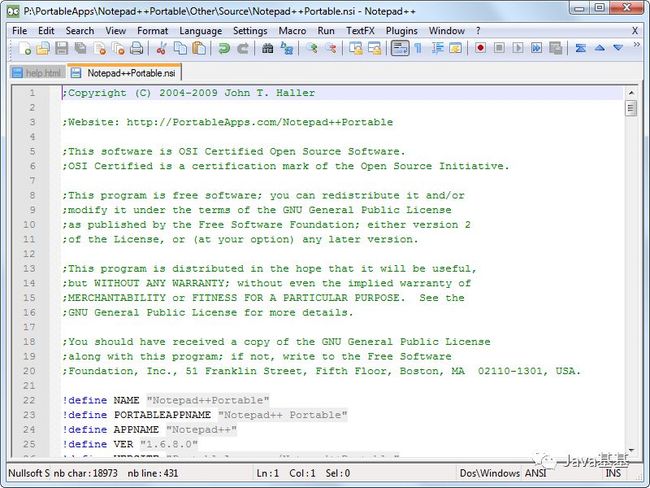Undo the last edit with the green arrow
650x488 pixels.
[224, 49]
